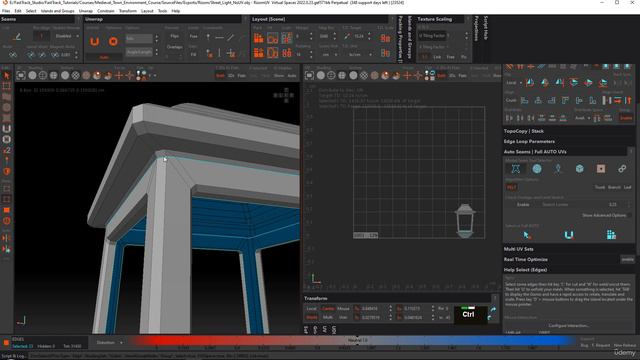
Task: Click the Script & Log button at bottom left
Action: (13, 356)
